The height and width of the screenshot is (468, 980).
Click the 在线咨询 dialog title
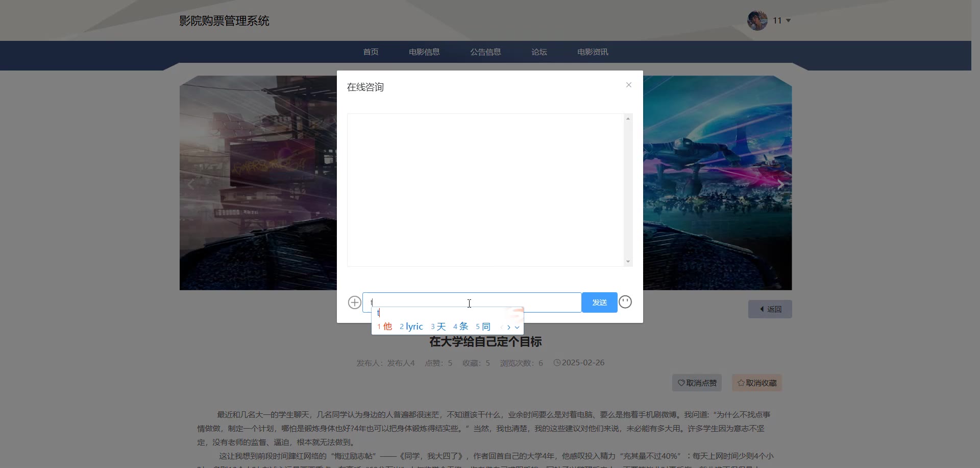365,87
